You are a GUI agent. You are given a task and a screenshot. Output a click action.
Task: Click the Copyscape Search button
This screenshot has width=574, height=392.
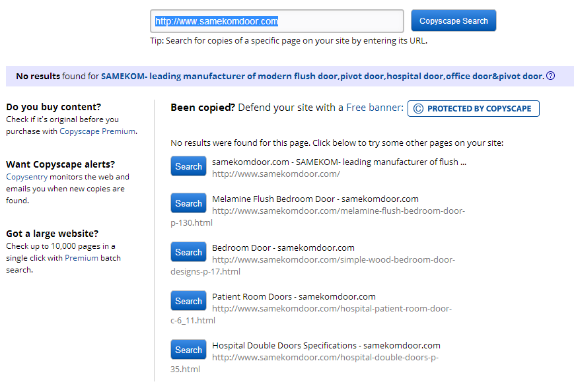coord(454,21)
